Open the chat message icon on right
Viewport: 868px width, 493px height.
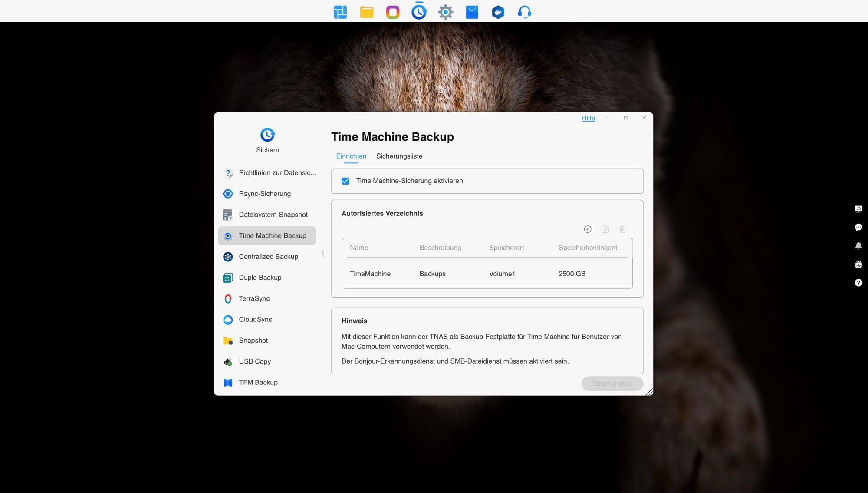click(x=858, y=227)
